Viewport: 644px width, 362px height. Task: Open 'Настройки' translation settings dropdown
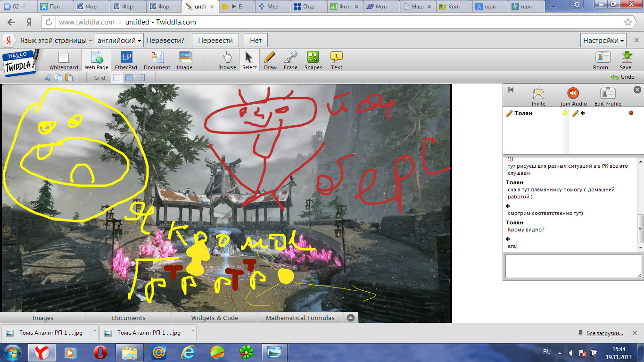click(603, 41)
